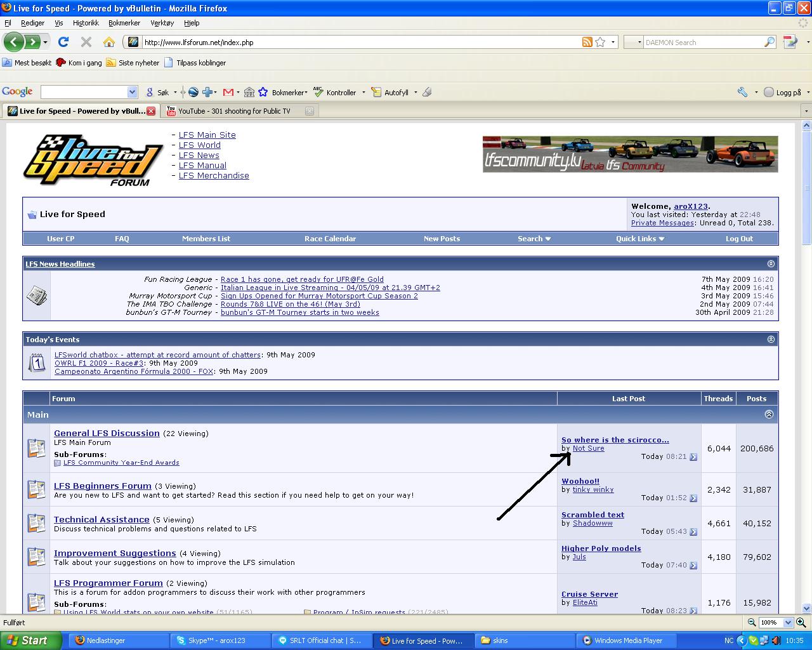The height and width of the screenshot is (650, 812).
Task: Open General LFS Discussion forum
Action: [107, 434]
